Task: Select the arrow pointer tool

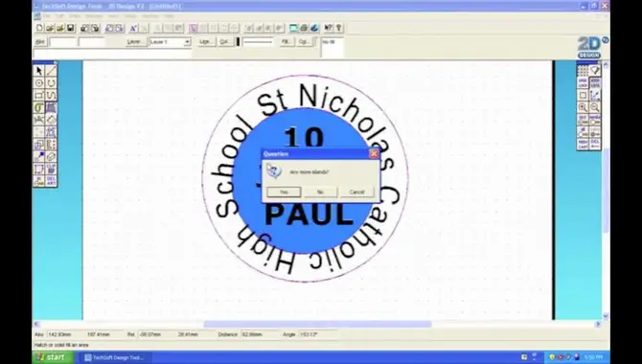Action: (39, 71)
